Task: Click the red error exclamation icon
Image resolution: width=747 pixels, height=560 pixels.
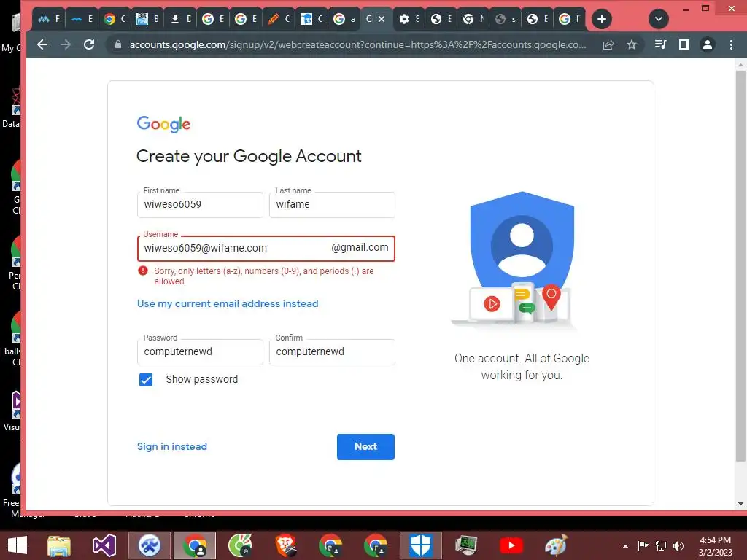Action: click(143, 271)
